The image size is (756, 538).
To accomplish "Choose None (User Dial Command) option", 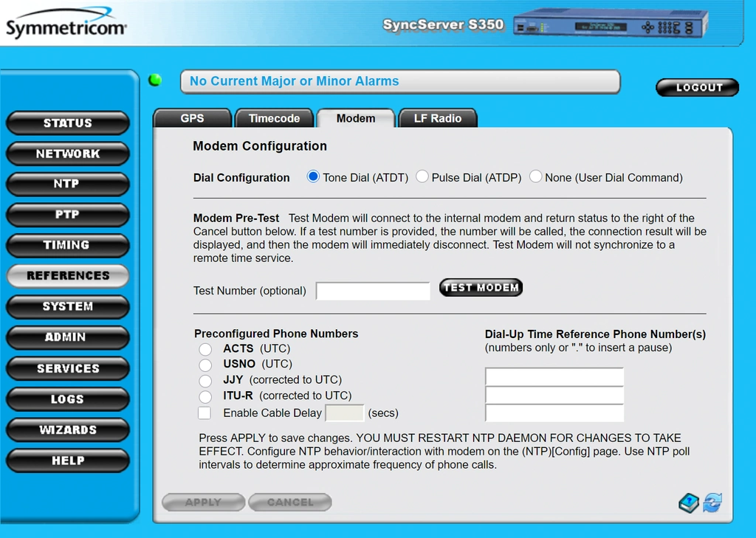I will click(535, 177).
